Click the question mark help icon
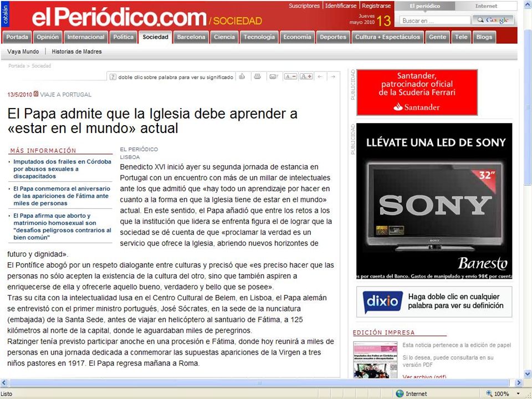 (113, 77)
